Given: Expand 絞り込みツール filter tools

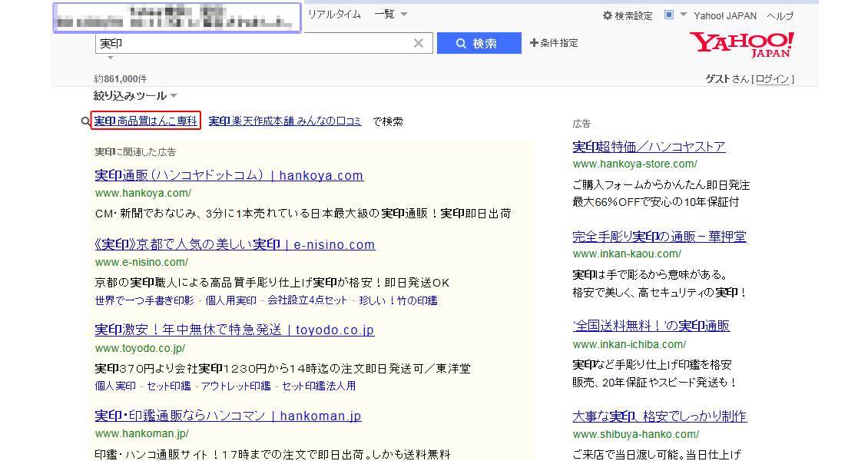Looking at the screenshot, I should [135, 96].
